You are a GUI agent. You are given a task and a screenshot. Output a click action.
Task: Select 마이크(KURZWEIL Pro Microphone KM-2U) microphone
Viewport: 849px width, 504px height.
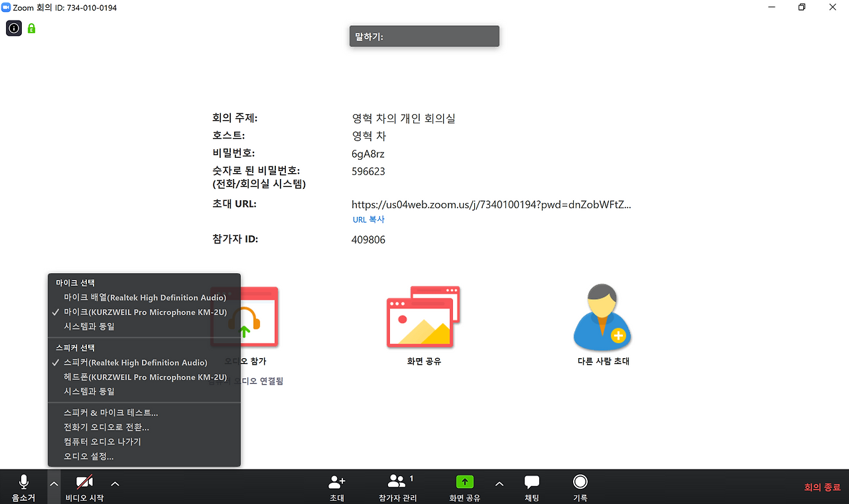(145, 312)
